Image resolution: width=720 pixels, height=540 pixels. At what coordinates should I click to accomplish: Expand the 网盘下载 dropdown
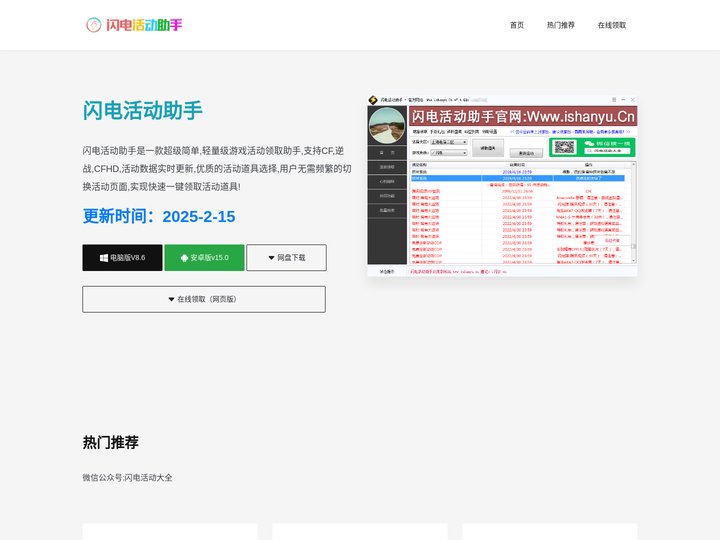click(x=287, y=258)
